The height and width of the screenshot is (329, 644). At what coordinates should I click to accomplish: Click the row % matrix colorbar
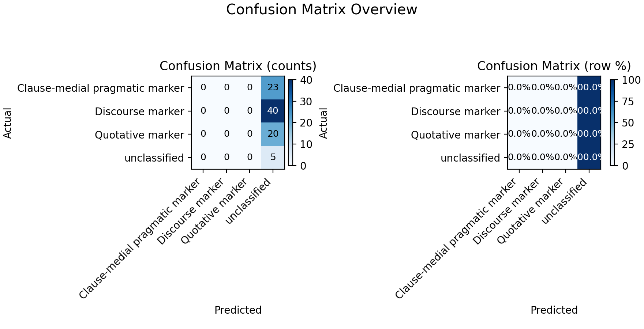tap(613, 123)
